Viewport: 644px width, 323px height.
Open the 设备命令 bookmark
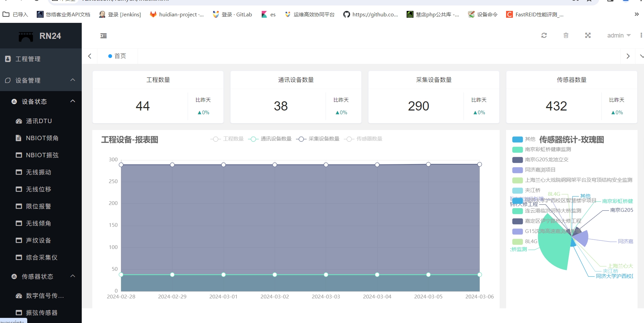click(x=483, y=14)
